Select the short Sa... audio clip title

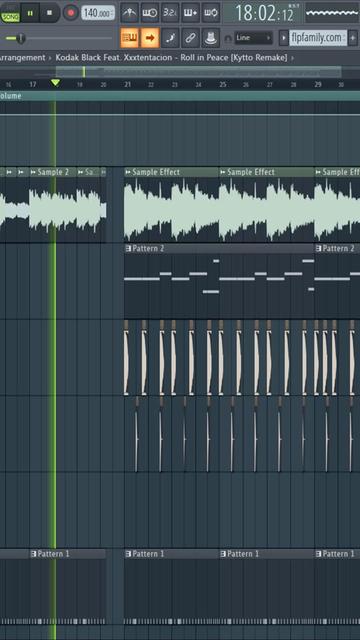(89, 172)
